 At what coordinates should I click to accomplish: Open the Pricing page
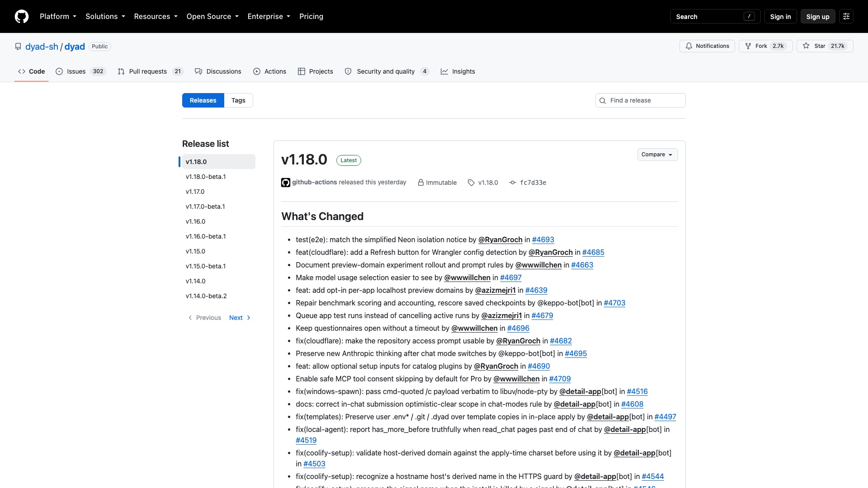pyautogui.click(x=311, y=16)
